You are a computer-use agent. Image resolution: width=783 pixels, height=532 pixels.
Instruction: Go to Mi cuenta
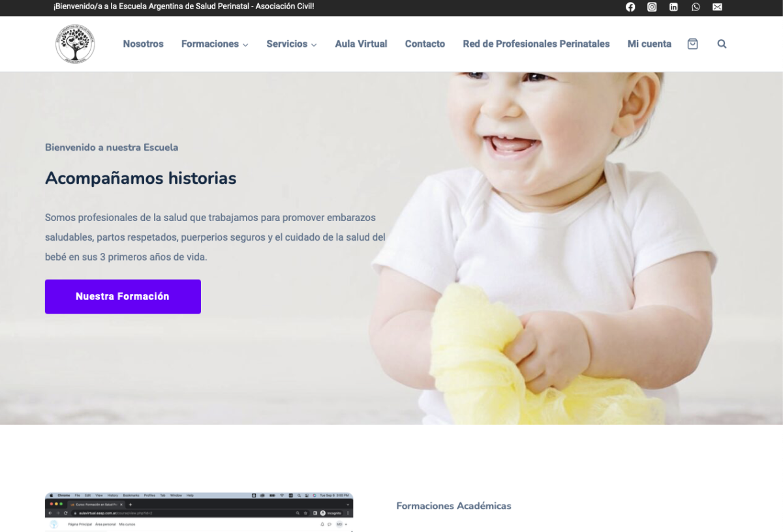pyautogui.click(x=649, y=44)
